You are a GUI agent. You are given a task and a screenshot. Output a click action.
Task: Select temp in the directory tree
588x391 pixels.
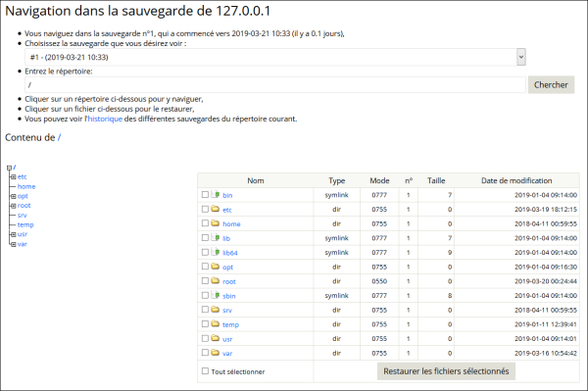[25, 224]
